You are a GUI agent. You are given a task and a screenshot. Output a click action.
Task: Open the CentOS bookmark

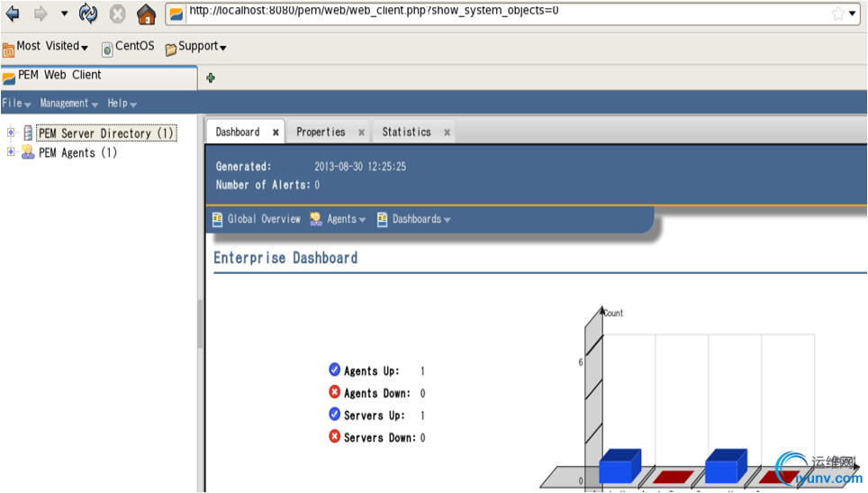128,47
